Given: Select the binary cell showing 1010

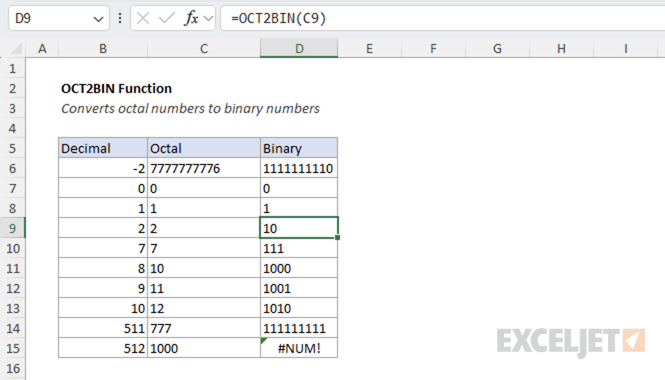Looking at the screenshot, I should point(299,308).
